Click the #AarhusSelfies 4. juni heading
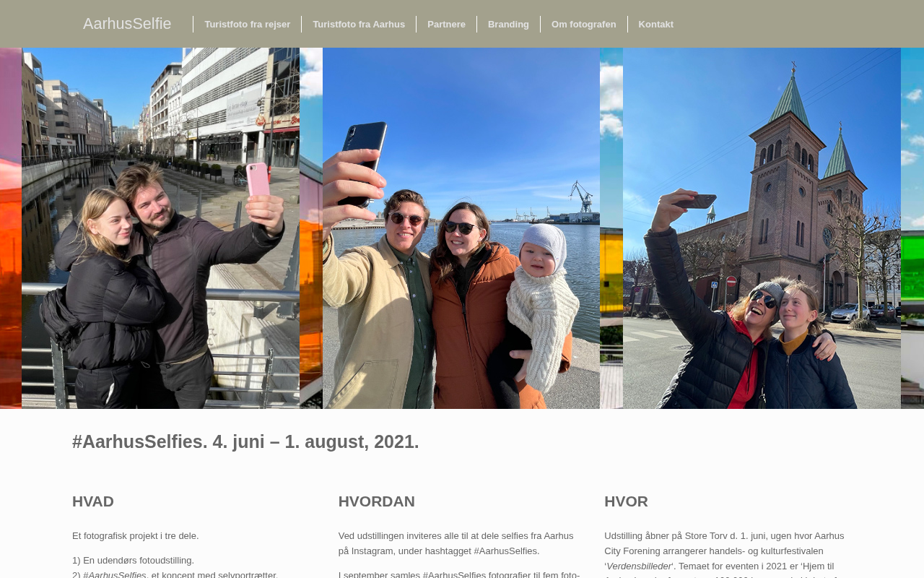The height and width of the screenshot is (578, 924). 245,441
